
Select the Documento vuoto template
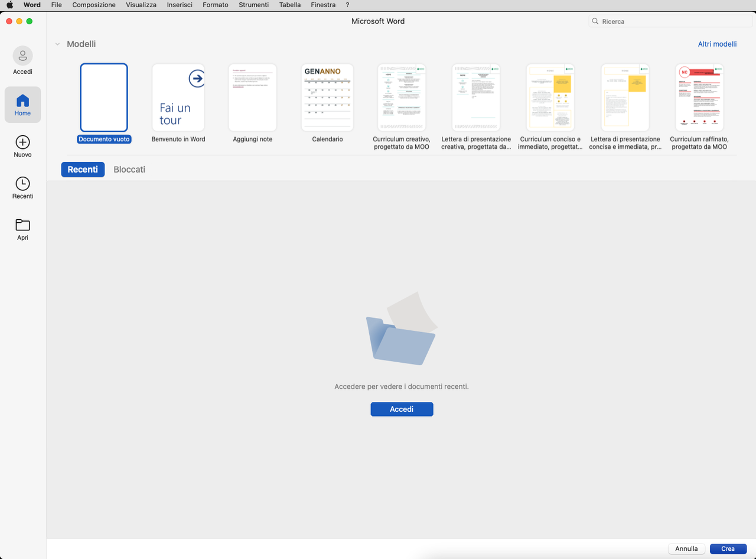tap(104, 97)
